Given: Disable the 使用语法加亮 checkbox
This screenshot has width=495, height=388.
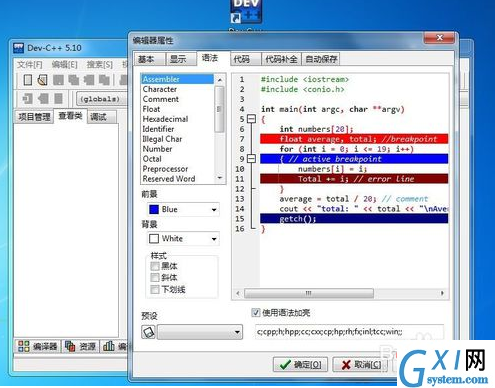Looking at the screenshot, I should coord(255,313).
